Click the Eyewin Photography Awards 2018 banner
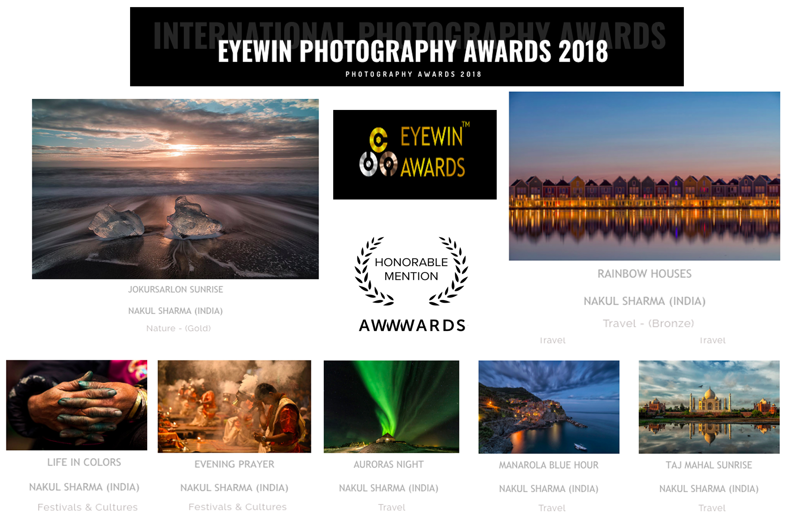Screen dimensions: 790x532 [407, 46]
